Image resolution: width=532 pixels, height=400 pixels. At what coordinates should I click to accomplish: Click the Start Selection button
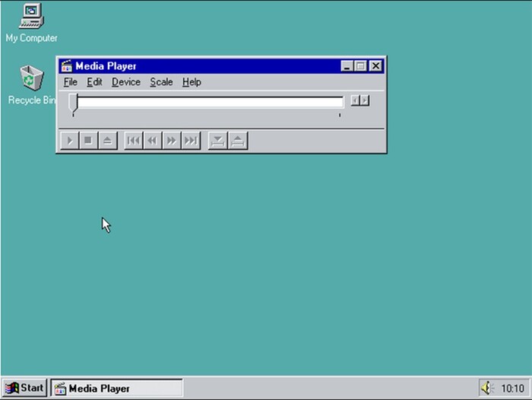[x=217, y=141]
